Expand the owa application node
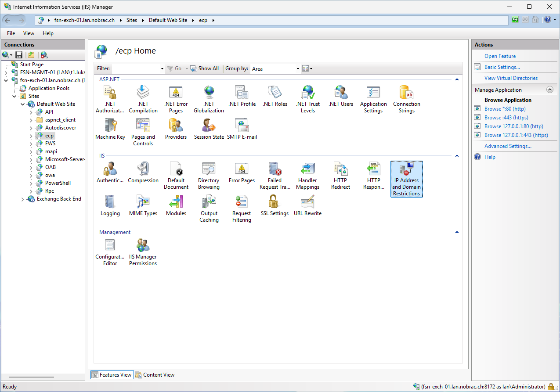This screenshot has width=560, height=392. point(31,175)
